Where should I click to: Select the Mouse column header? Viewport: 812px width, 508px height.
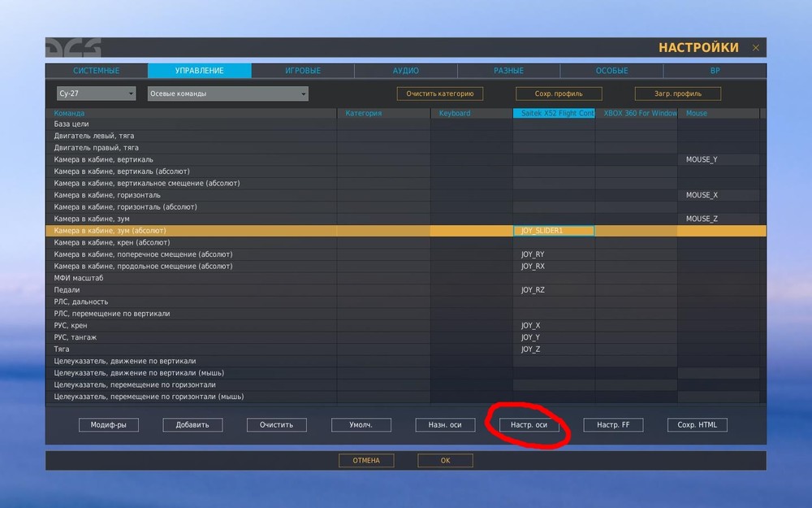pyautogui.click(x=719, y=113)
